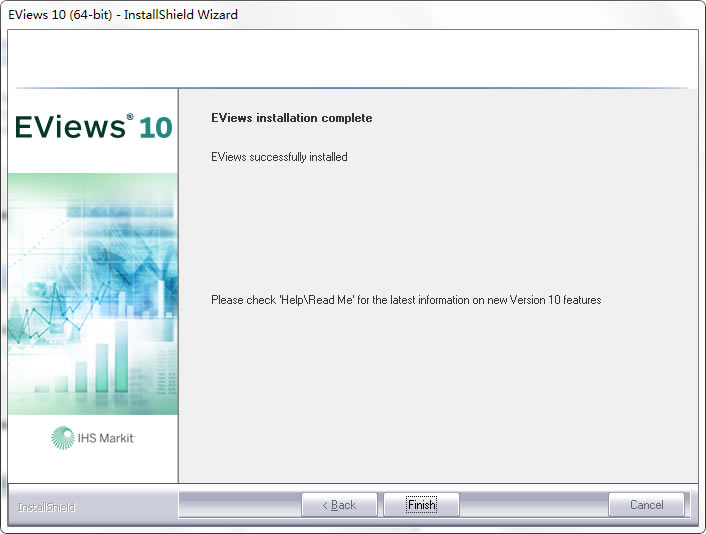The height and width of the screenshot is (534, 706).
Task: Click the EViews wordmark in the sidebar
Action: tap(70, 127)
